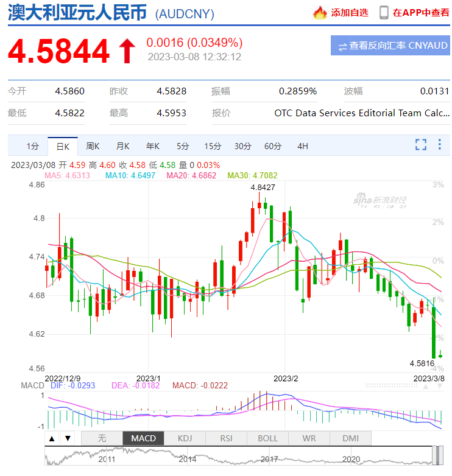Select 无 indicator option

pyautogui.click(x=102, y=438)
